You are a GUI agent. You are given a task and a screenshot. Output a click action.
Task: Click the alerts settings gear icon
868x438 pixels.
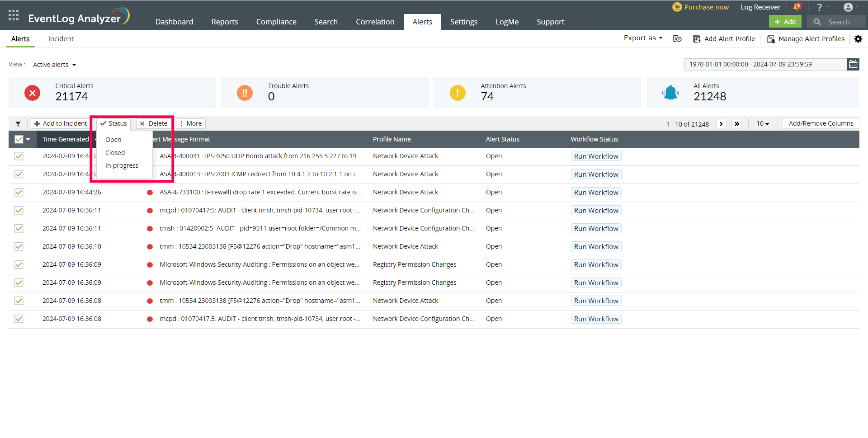click(x=858, y=39)
